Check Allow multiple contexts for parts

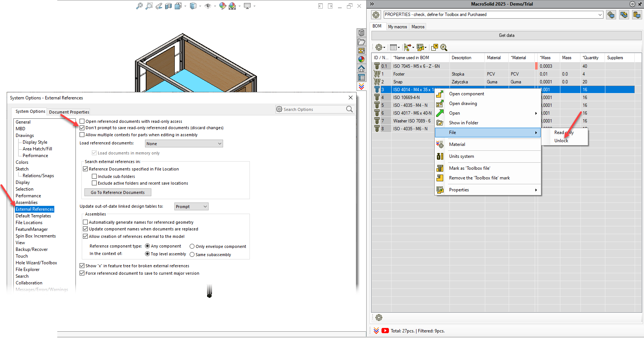(x=82, y=135)
